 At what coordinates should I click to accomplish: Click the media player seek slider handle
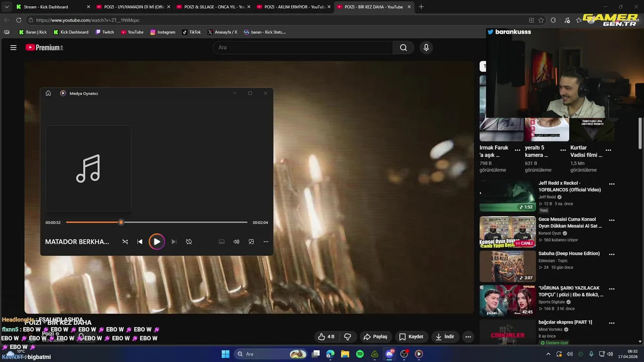coord(121,222)
